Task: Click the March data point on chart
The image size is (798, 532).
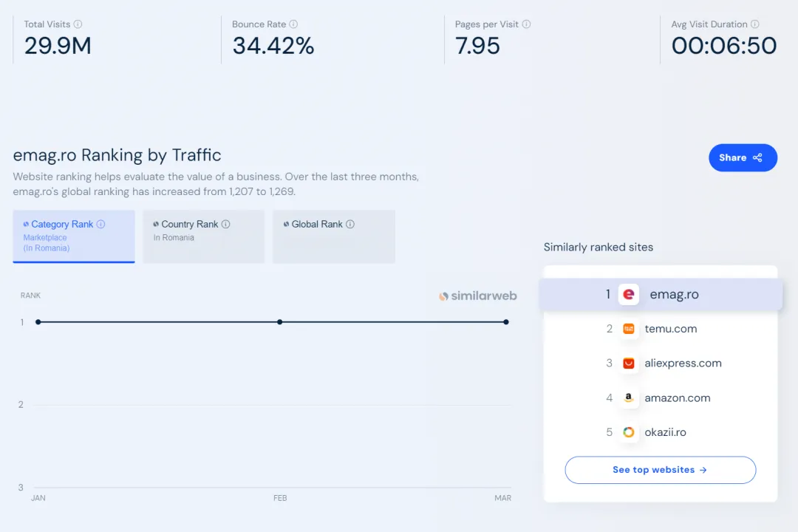Action: pyautogui.click(x=506, y=321)
